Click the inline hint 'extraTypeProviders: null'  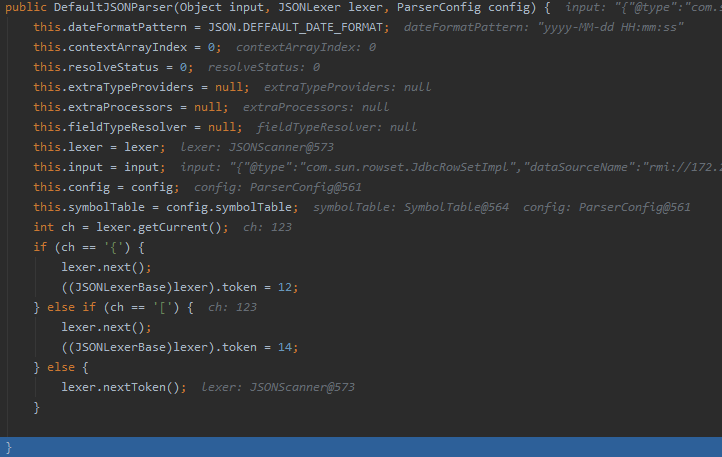tap(347, 88)
